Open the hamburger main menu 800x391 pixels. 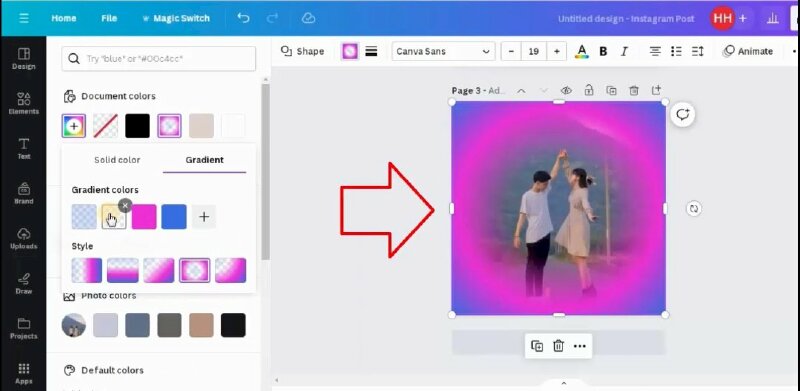pyautogui.click(x=23, y=18)
